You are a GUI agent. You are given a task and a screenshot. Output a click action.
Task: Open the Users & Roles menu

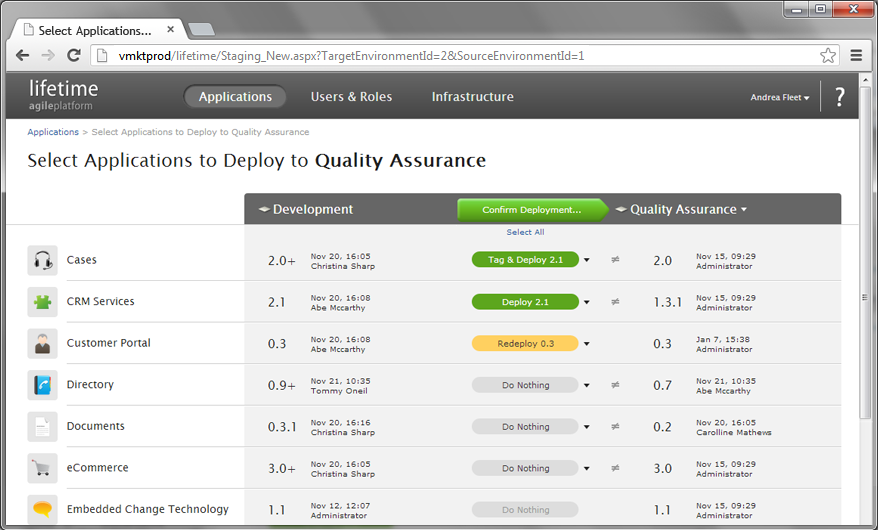click(x=351, y=97)
